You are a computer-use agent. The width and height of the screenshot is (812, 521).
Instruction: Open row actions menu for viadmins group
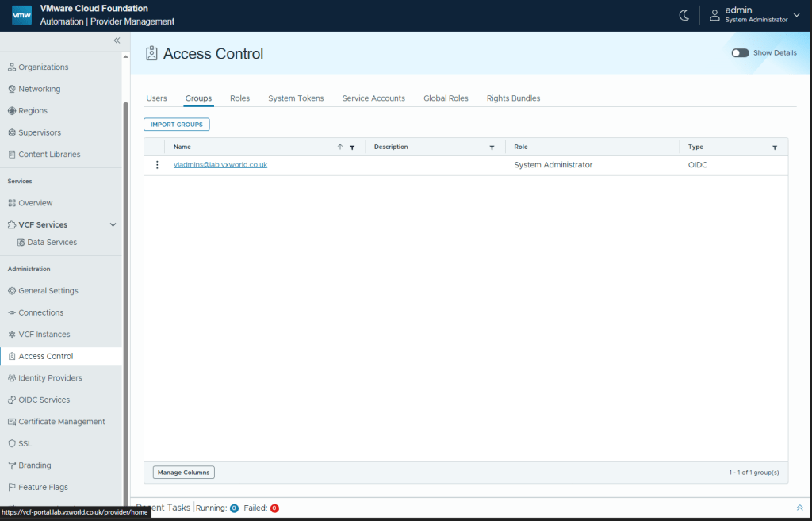coord(157,165)
